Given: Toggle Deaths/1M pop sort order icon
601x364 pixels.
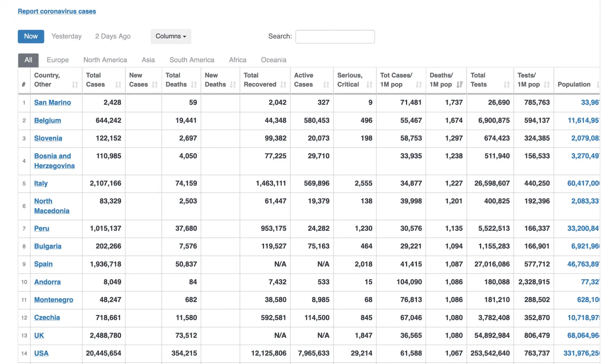Looking at the screenshot, I should tap(459, 85).
